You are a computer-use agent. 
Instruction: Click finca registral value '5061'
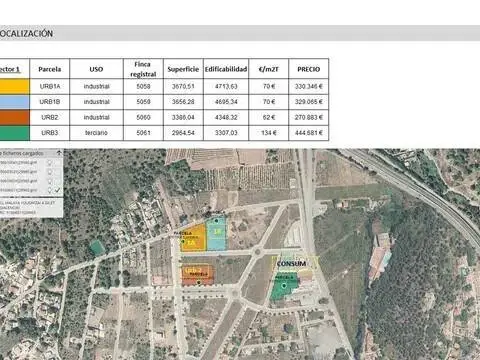point(143,133)
